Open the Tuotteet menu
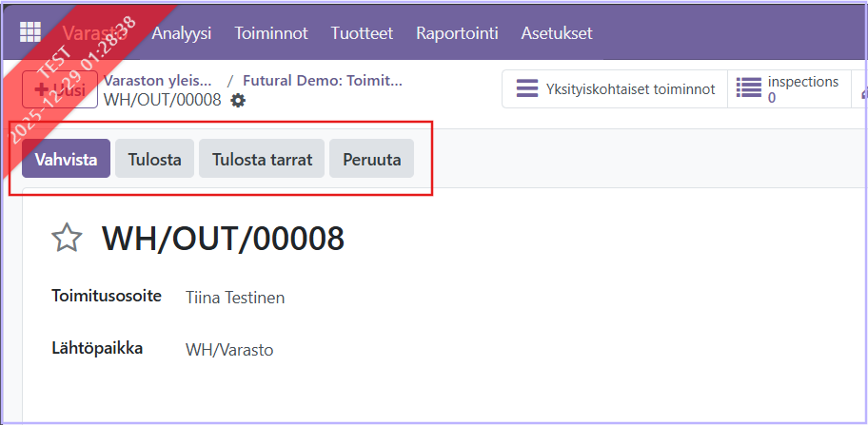 362,32
